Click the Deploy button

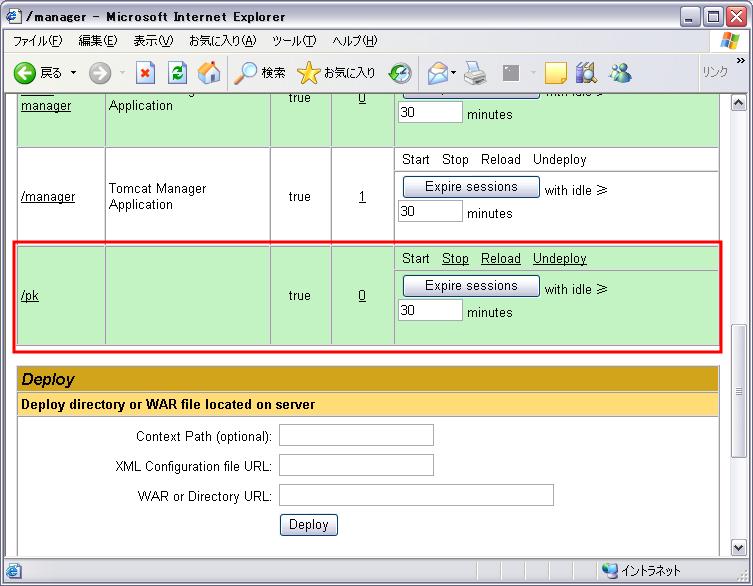[309, 525]
